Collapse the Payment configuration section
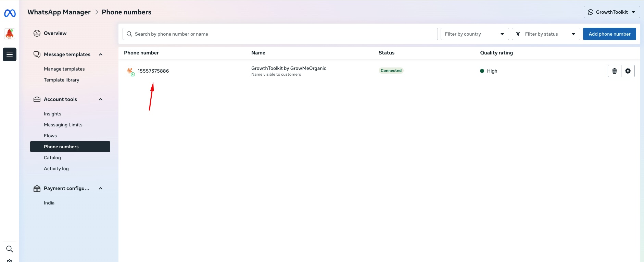The width and height of the screenshot is (644, 262). click(101, 188)
